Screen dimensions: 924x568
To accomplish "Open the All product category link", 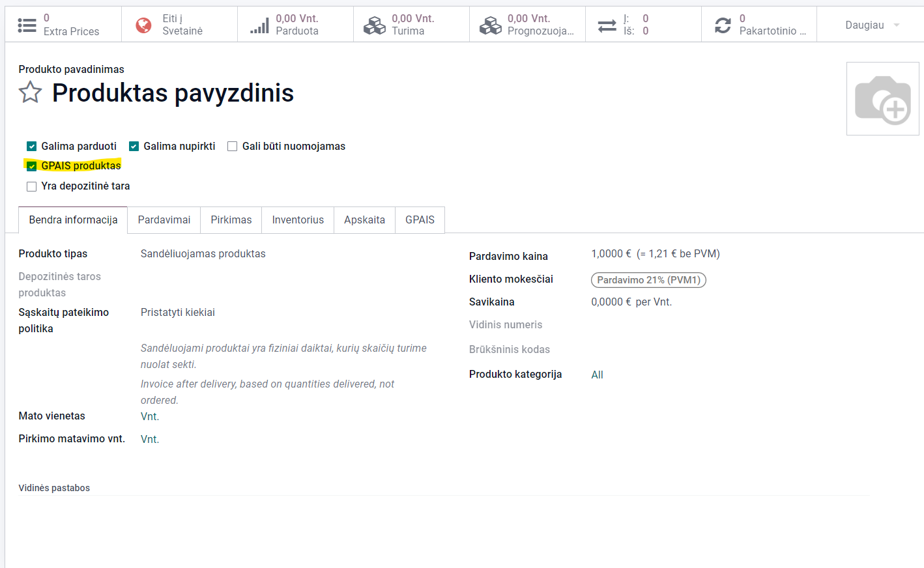I will (597, 375).
